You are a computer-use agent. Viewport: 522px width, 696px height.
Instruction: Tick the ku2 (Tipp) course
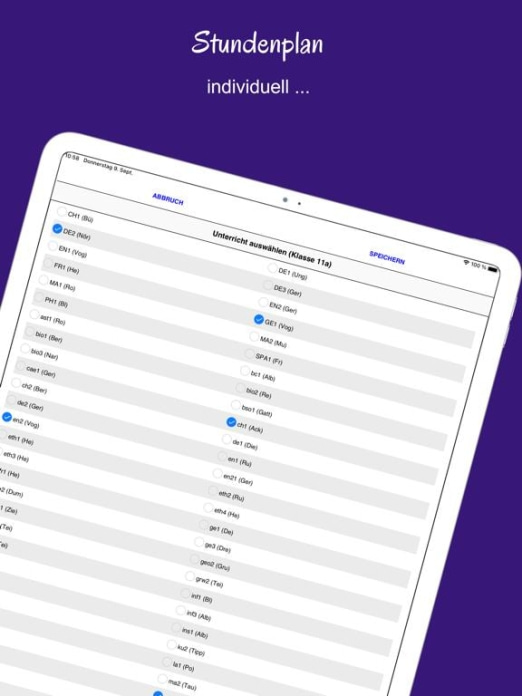point(171,644)
